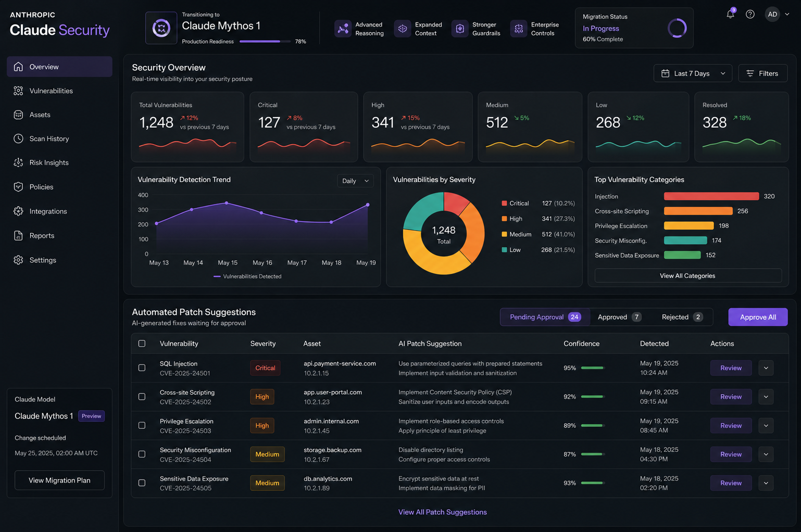This screenshot has width=801, height=532.
Task: Click the calendar icon beside Last 7 Days
Action: (x=665, y=73)
